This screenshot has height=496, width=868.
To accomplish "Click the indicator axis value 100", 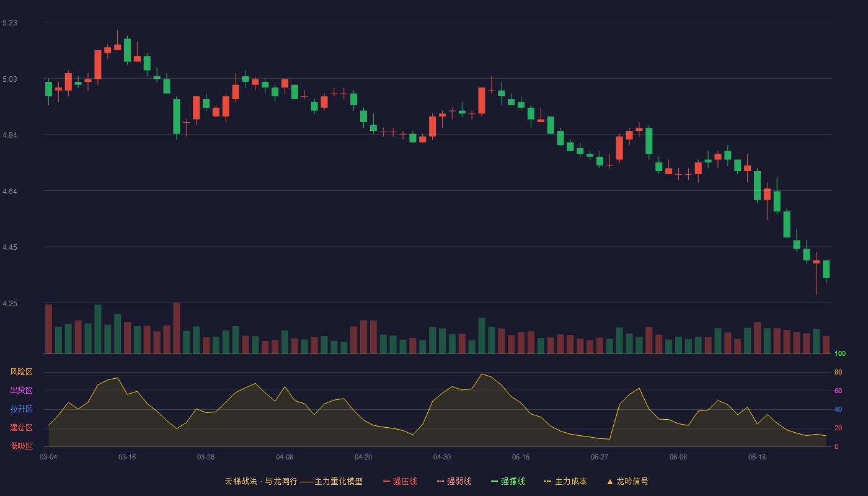I will [x=840, y=354].
